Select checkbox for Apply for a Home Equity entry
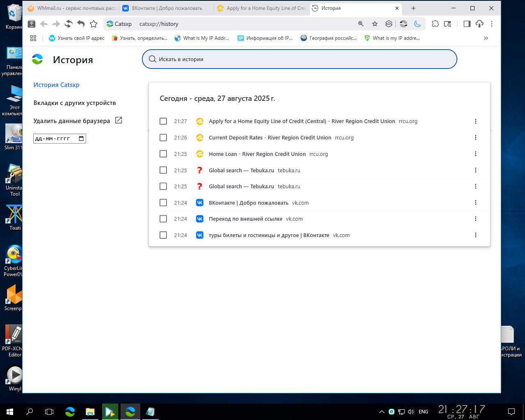Screen dimensions: 525x420 tap(163, 121)
